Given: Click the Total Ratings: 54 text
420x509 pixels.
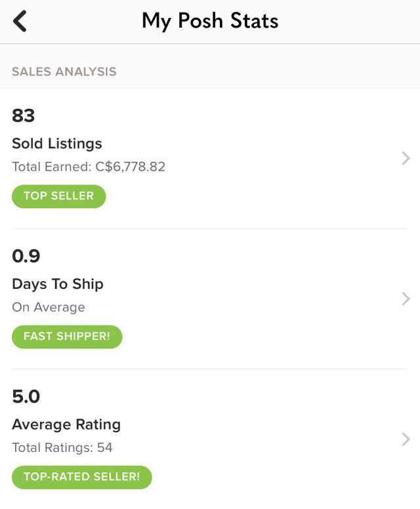Looking at the screenshot, I should [x=62, y=448].
